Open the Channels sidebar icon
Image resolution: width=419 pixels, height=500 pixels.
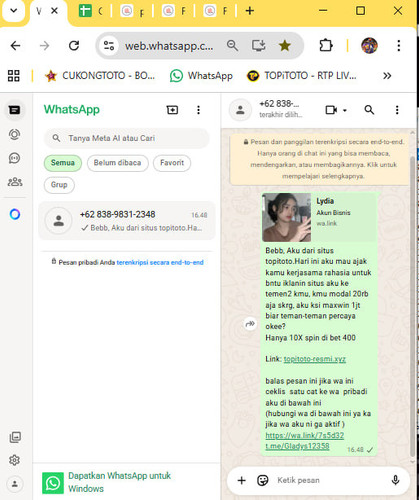14,158
